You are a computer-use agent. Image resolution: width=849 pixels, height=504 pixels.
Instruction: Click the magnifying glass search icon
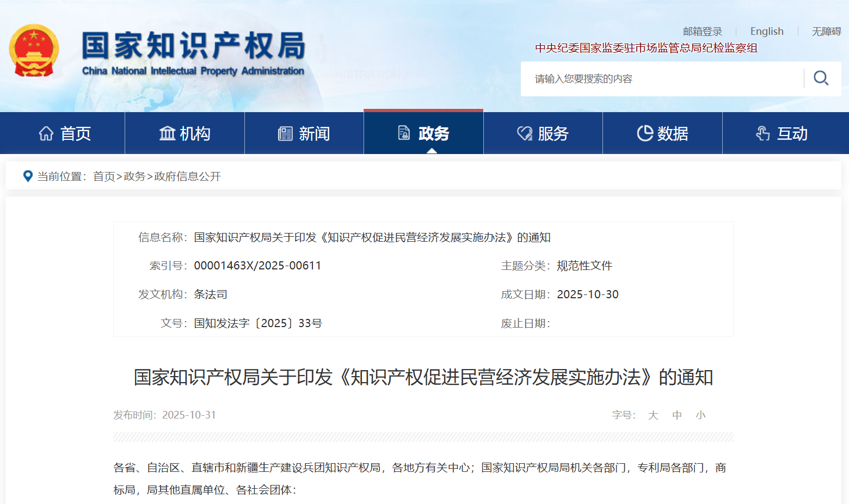821,78
